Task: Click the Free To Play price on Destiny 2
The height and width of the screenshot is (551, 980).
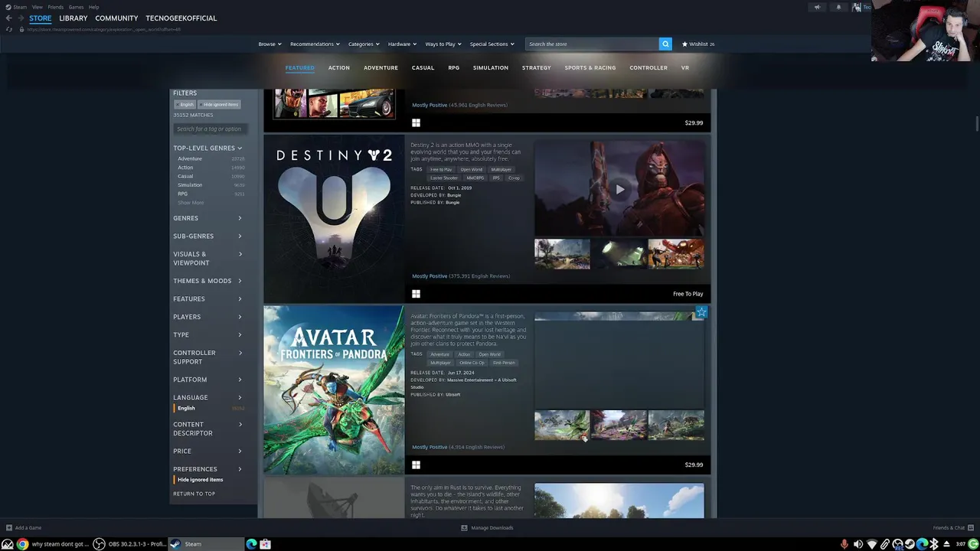Action: [x=688, y=294]
